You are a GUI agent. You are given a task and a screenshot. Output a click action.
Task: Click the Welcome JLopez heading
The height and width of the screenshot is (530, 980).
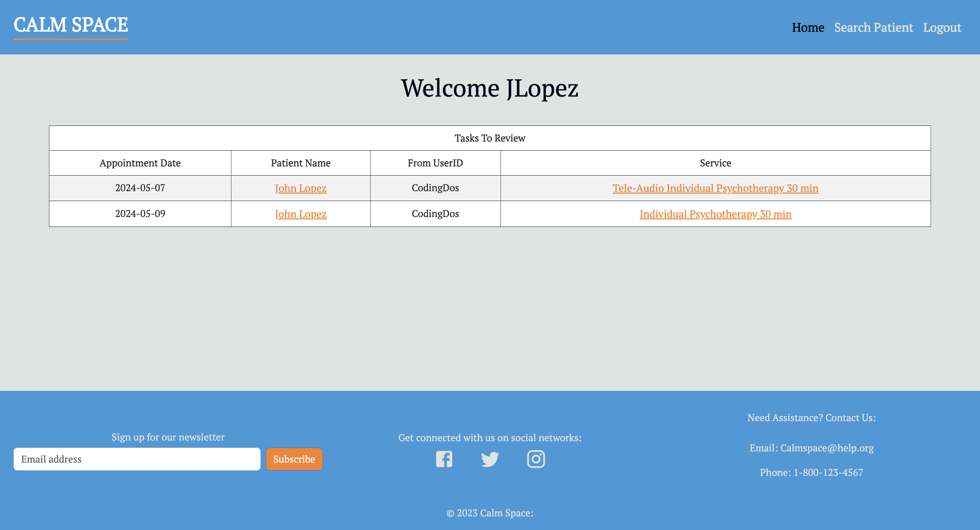point(490,88)
